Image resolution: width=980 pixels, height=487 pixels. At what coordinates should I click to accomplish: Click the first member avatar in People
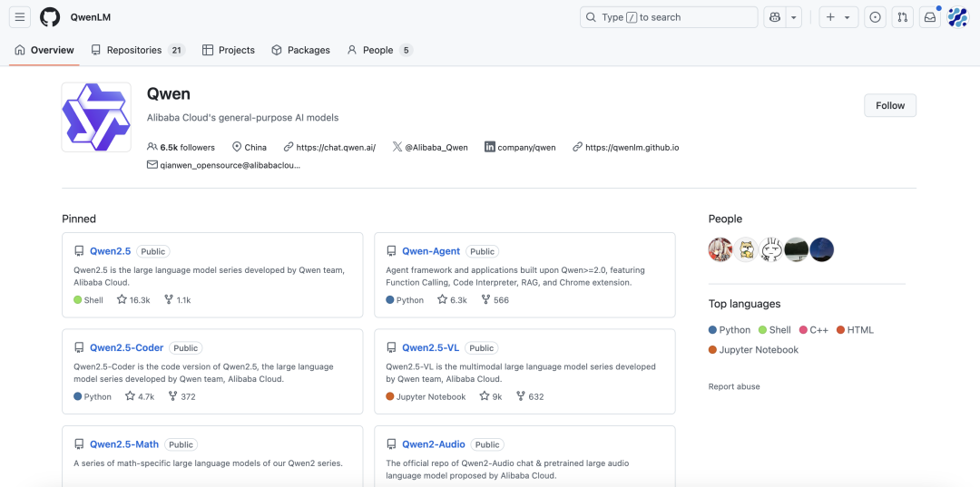click(x=720, y=249)
